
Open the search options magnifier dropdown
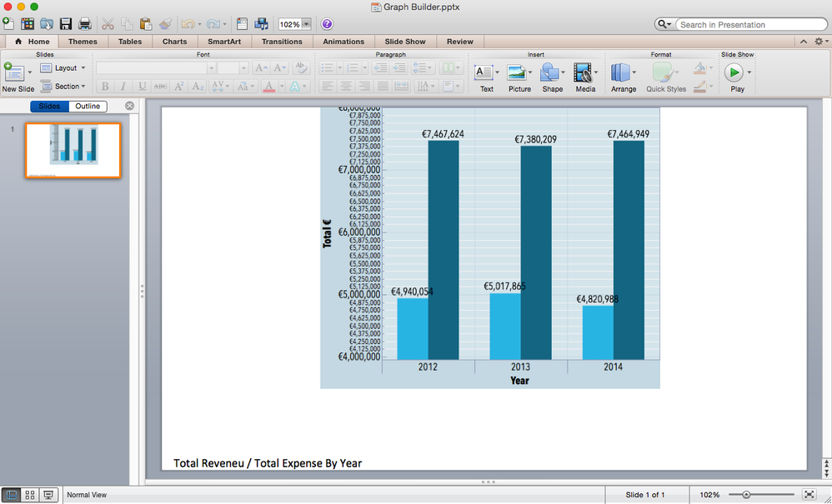click(x=664, y=24)
